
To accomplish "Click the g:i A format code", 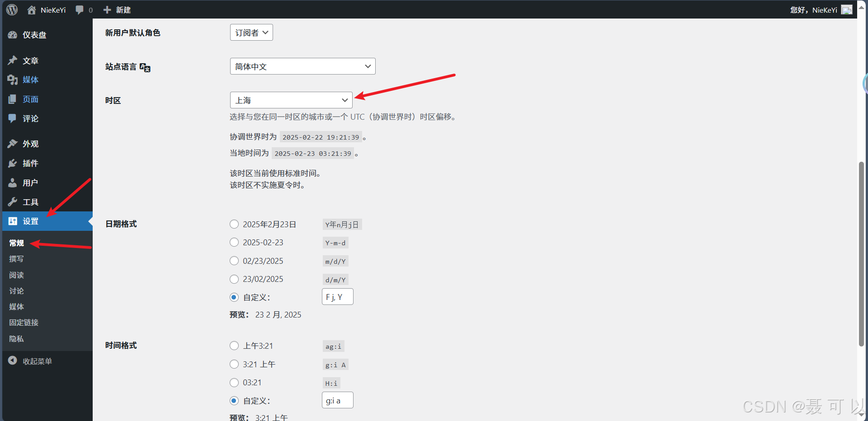I will tap(335, 365).
